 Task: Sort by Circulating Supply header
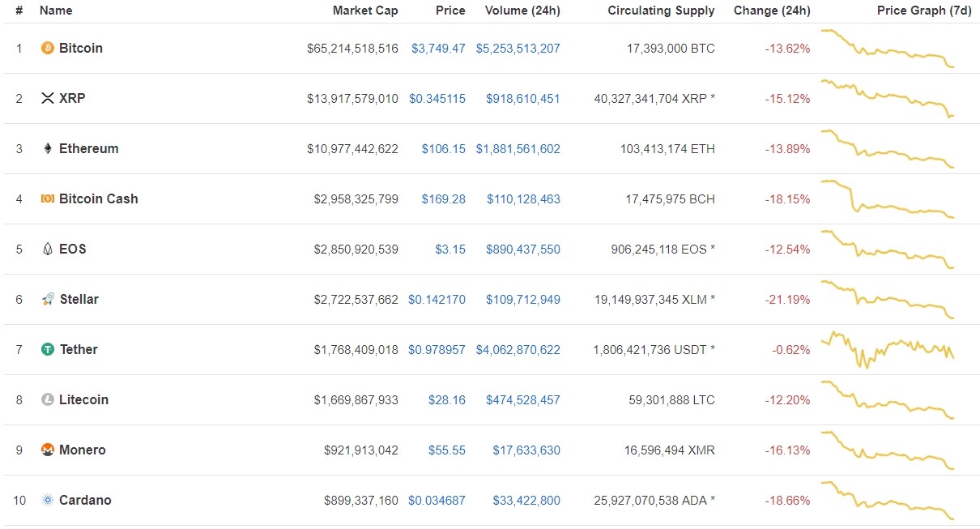(662, 11)
